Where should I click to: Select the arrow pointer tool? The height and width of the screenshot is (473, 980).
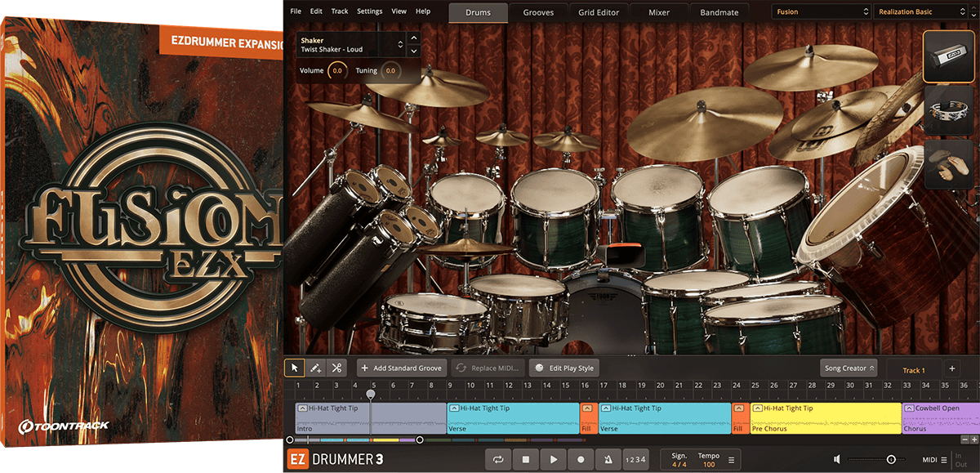(x=296, y=368)
